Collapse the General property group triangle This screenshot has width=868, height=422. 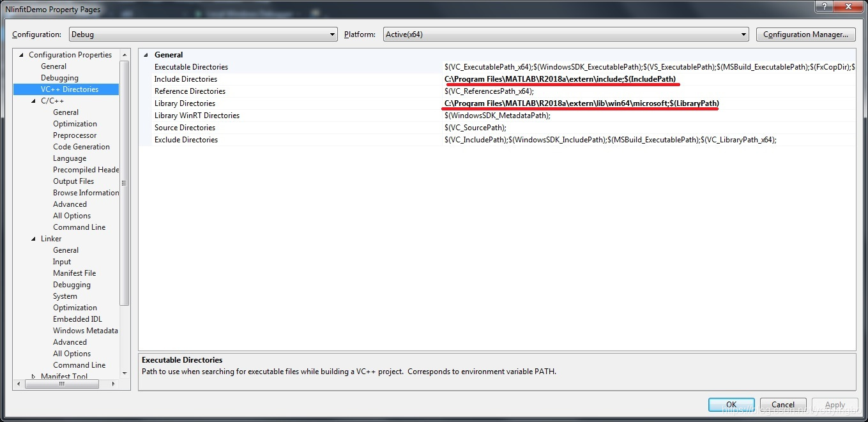pos(146,55)
